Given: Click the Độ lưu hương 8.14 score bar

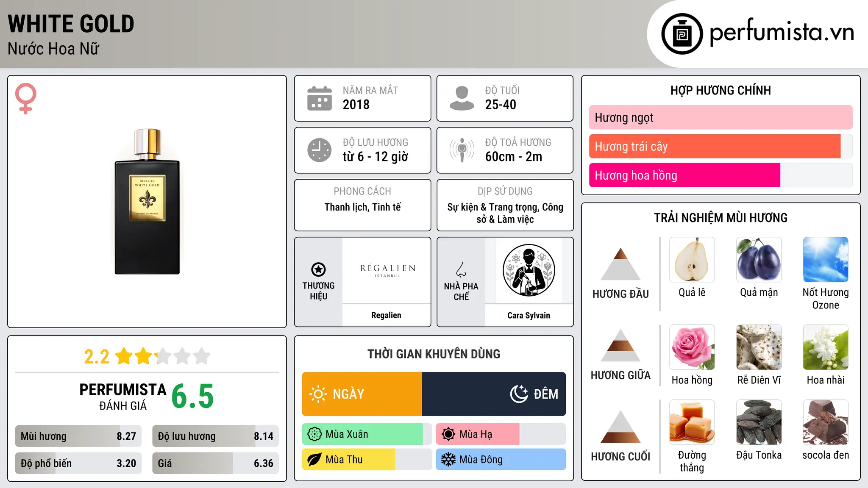Looking at the screenshot, I should coord(215,436).
